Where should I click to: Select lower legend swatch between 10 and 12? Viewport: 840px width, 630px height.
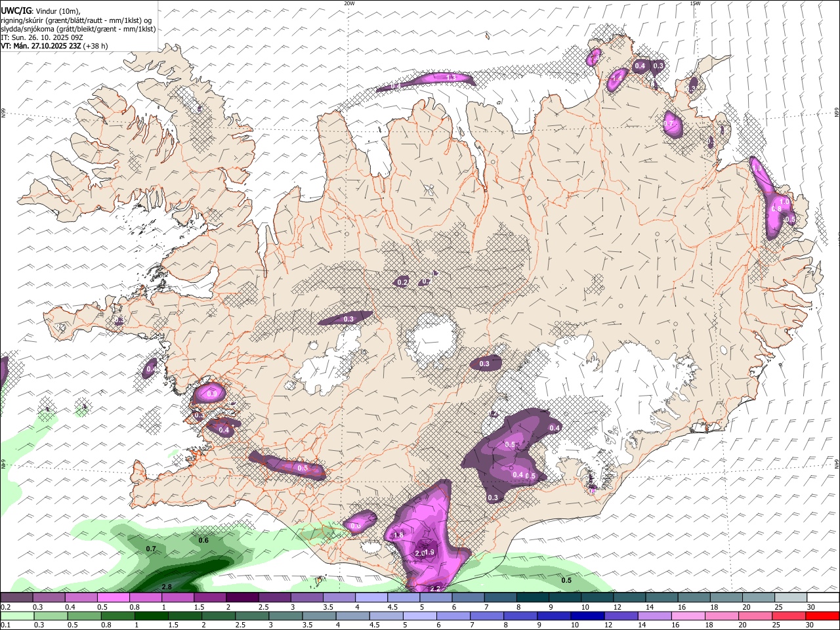pyautogui.click(x=587, y=616)
